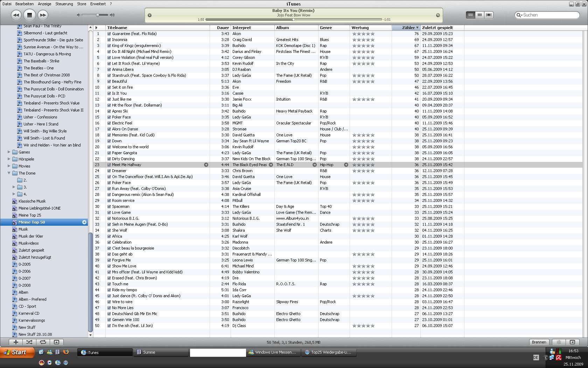Screen dimensions: 588x368
Task: Switch to grid view
Action: click(x=480, y=15)
